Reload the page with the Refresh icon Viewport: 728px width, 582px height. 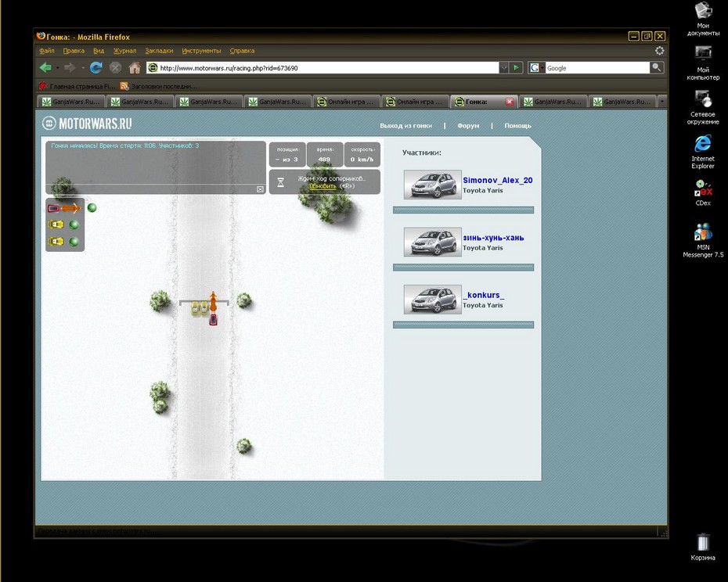(96, 68)
